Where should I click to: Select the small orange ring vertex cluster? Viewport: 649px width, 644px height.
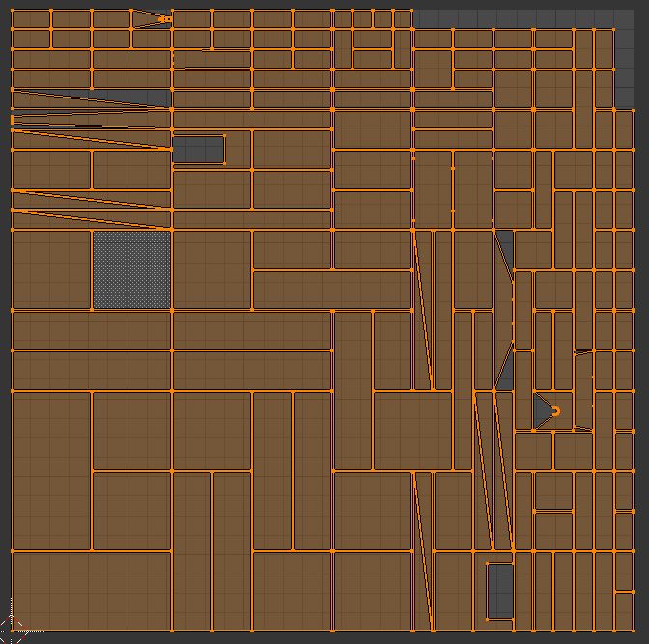coord(556,411)
